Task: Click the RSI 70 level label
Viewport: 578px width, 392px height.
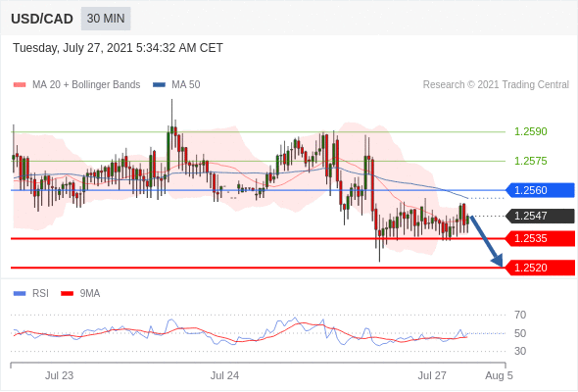Action: point(520,315)
